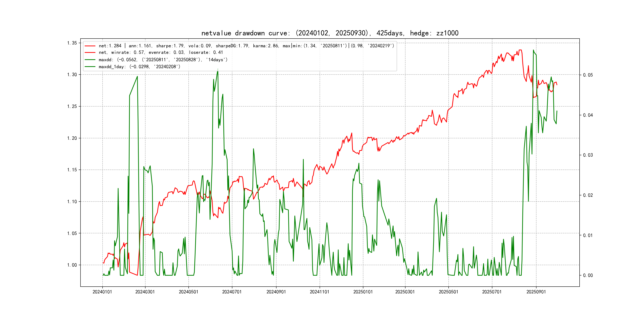This screenshot has width=644, height=322.
Task: Click the 20240101 x-axis date label
Action: [102, 292]
